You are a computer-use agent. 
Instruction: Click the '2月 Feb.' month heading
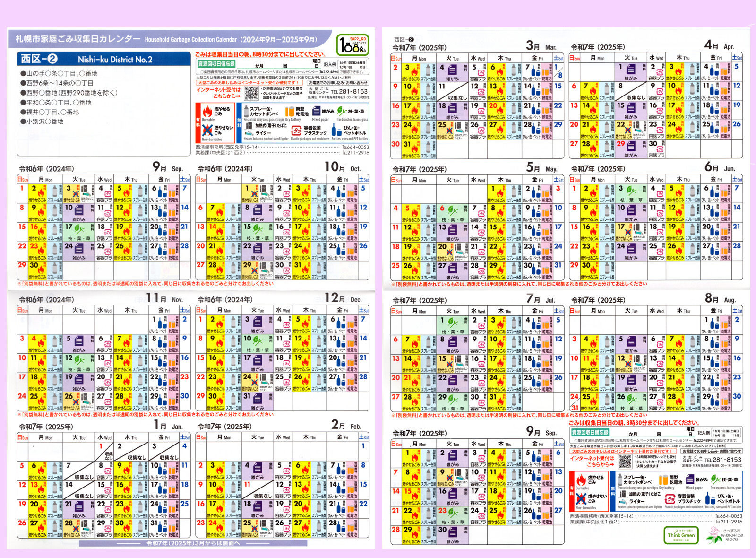click(346, 425)
